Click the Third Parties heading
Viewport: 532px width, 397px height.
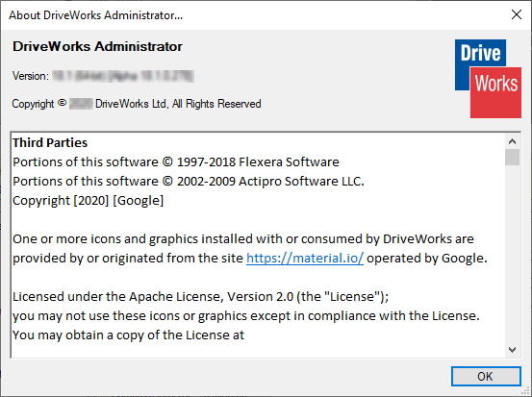(x=50, y=142)
